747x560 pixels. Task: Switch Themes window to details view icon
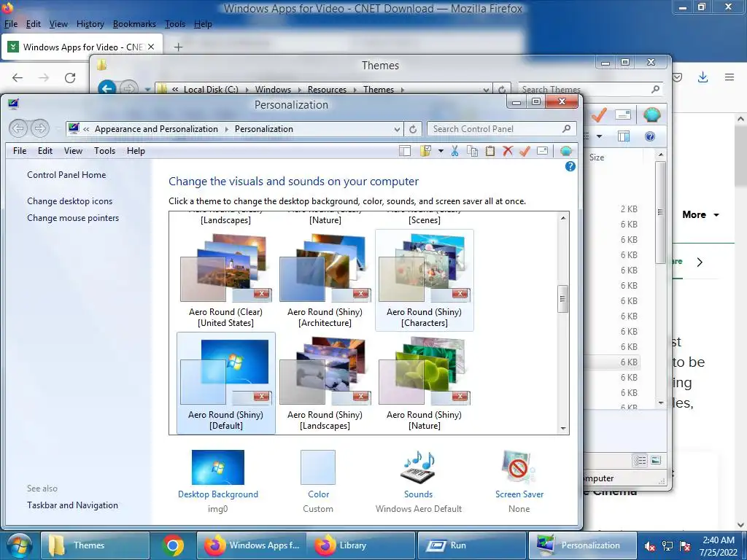tap(640, 460)
